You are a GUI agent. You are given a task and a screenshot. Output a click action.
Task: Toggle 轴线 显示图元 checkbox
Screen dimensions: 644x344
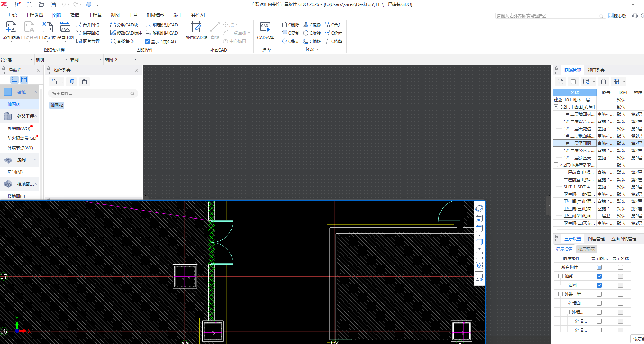tap(599, 276)
